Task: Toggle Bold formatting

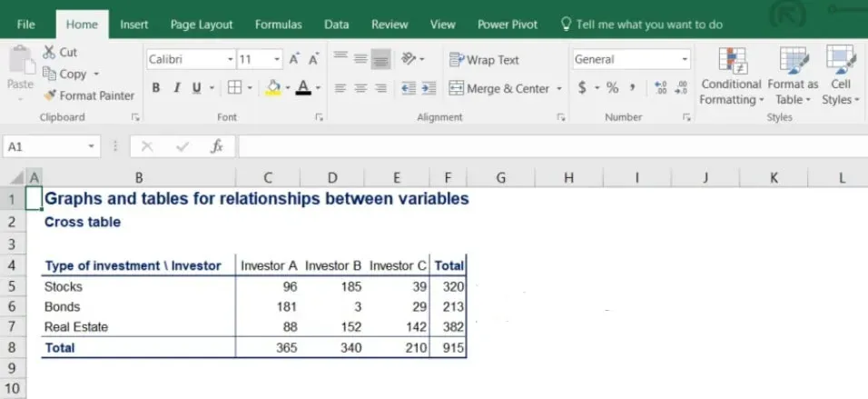Action: (156, 88)
